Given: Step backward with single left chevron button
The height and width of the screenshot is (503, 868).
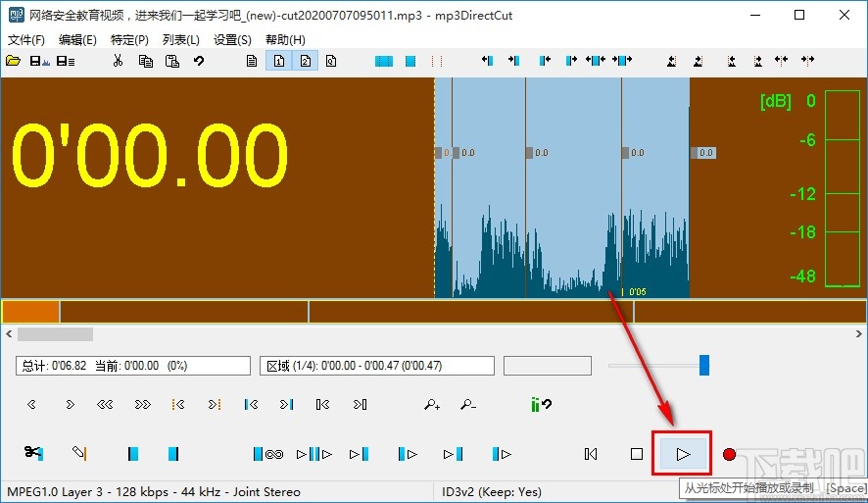Looking at the screenshot, I should (31, 404).
